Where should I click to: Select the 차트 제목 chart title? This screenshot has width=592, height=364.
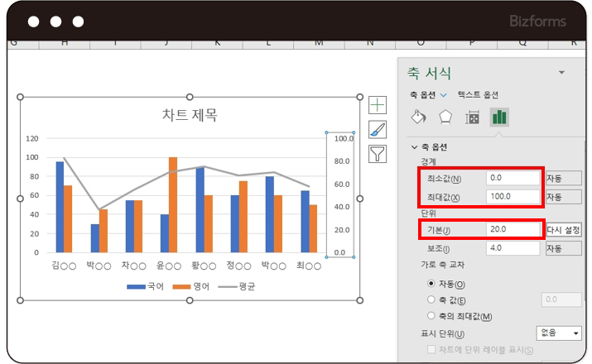click(190, 115)
